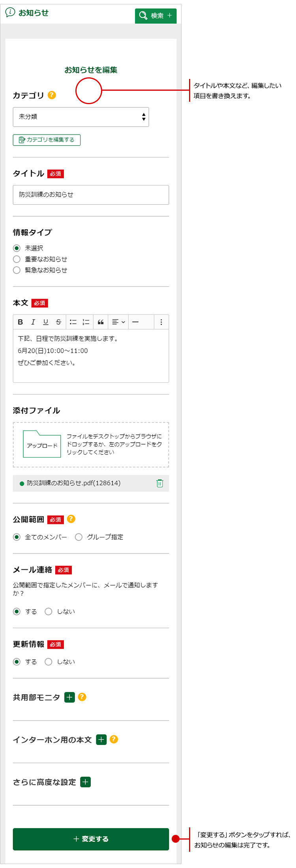Click the Bold formatting icon
296x868 pixels.
pos(21,322)
